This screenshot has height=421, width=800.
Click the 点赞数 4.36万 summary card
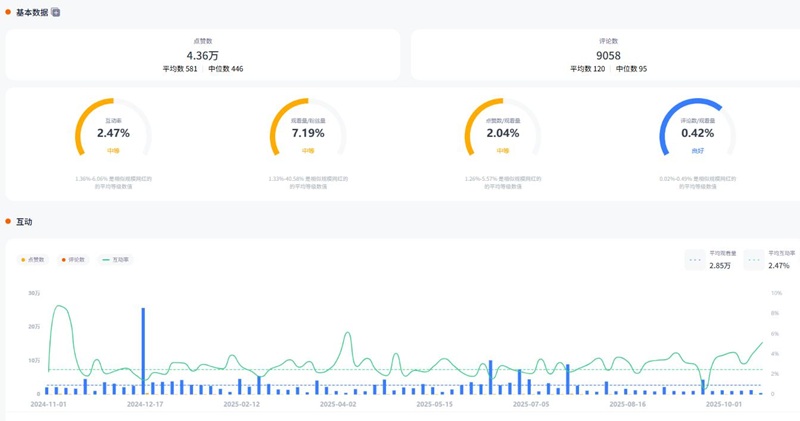click(x=203, y=55)
